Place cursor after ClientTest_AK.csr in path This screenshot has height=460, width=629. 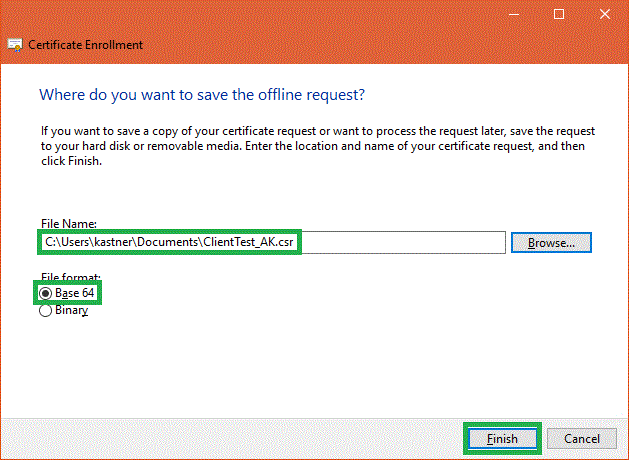(x=296, y=242)
